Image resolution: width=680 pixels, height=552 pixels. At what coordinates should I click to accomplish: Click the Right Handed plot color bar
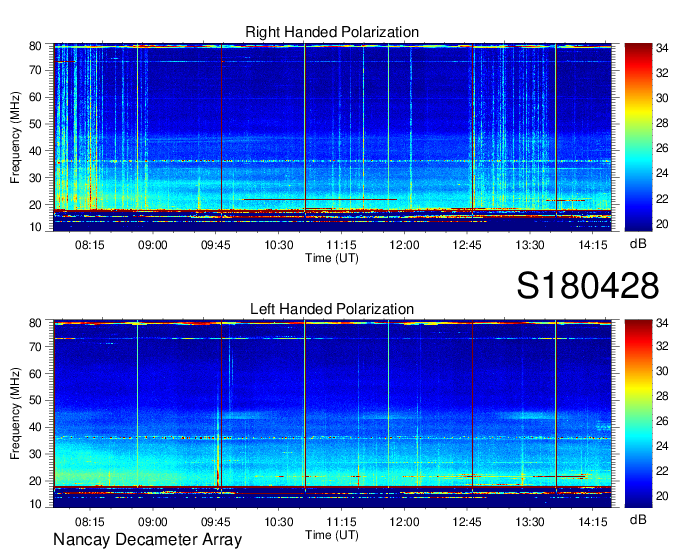tap(638, 137)
